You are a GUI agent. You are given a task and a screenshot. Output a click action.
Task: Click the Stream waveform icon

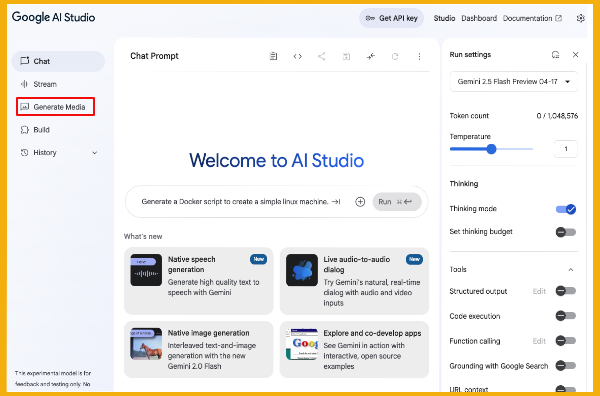coord(24,84)
